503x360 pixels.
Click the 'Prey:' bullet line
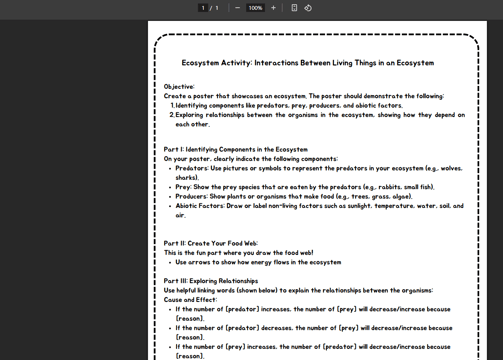tap(305, 187)
